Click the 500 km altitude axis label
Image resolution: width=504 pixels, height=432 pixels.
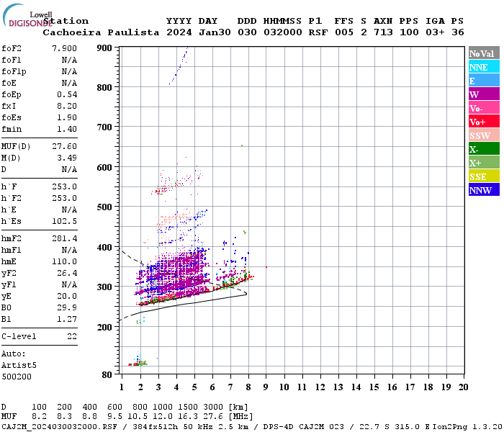[x=104, y=207]
